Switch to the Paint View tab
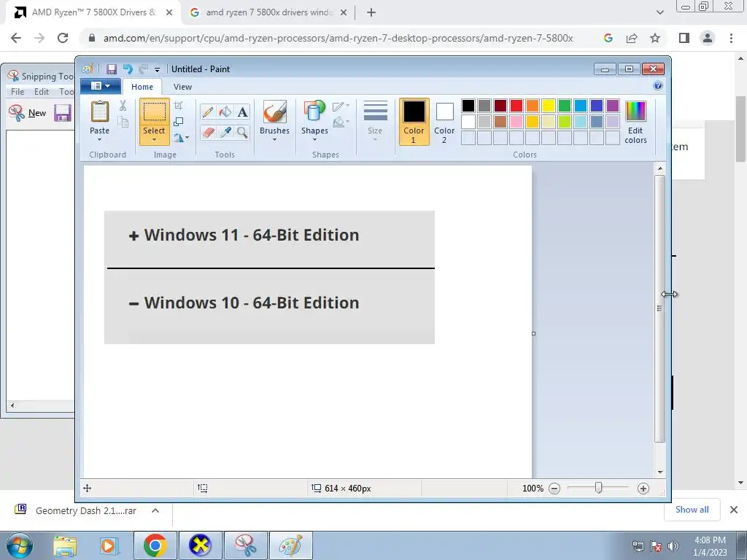 (x=182, y=87)
